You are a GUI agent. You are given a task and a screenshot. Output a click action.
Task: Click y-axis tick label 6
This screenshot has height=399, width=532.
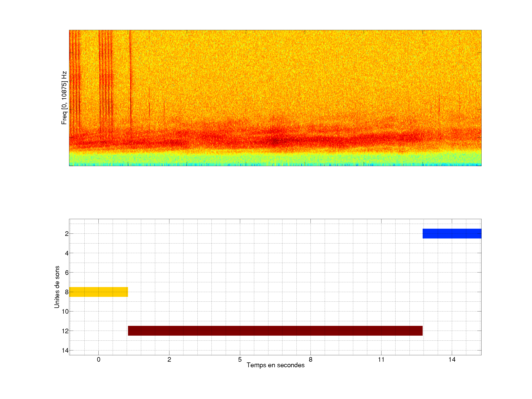point(67,272)
